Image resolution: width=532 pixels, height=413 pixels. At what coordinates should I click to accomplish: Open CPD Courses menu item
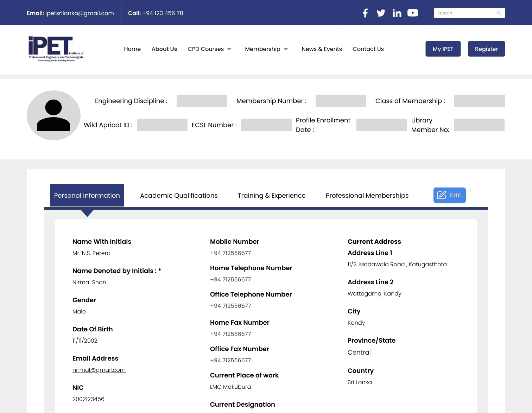[x=206, y=49]
